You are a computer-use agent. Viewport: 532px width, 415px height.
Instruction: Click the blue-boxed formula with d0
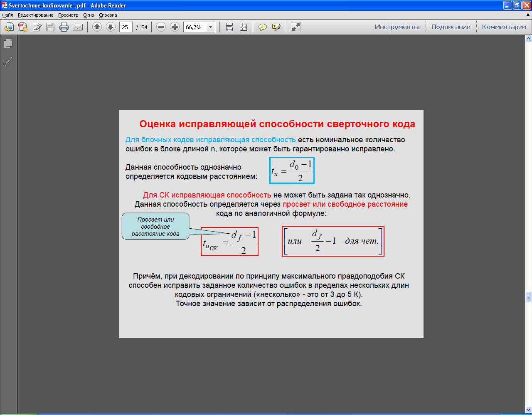[x=292, y=170]
